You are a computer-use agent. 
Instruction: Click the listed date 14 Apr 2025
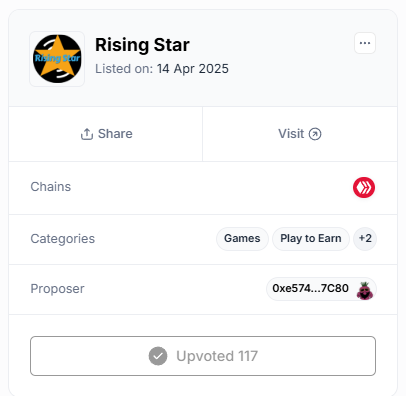point(193,69)
